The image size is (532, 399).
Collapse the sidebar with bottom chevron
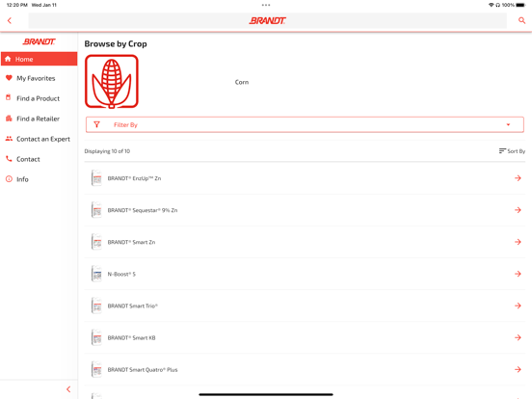coord(68,389)
